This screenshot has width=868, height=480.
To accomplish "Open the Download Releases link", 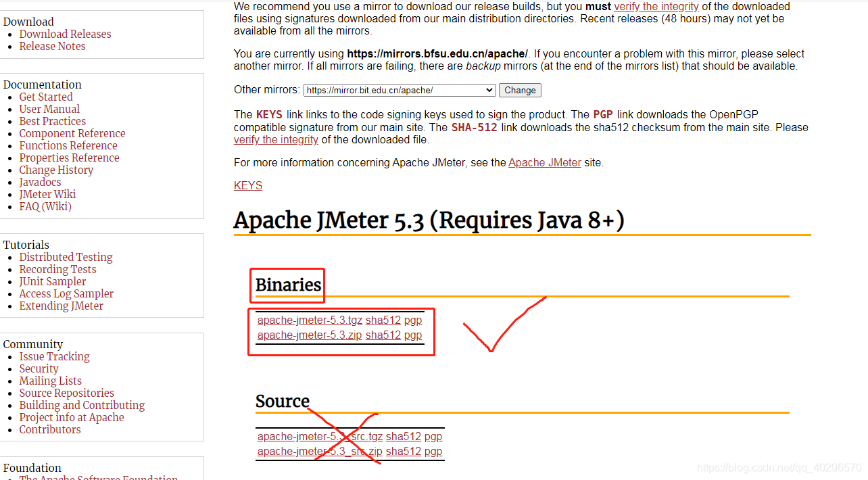I will coord(65,34).
